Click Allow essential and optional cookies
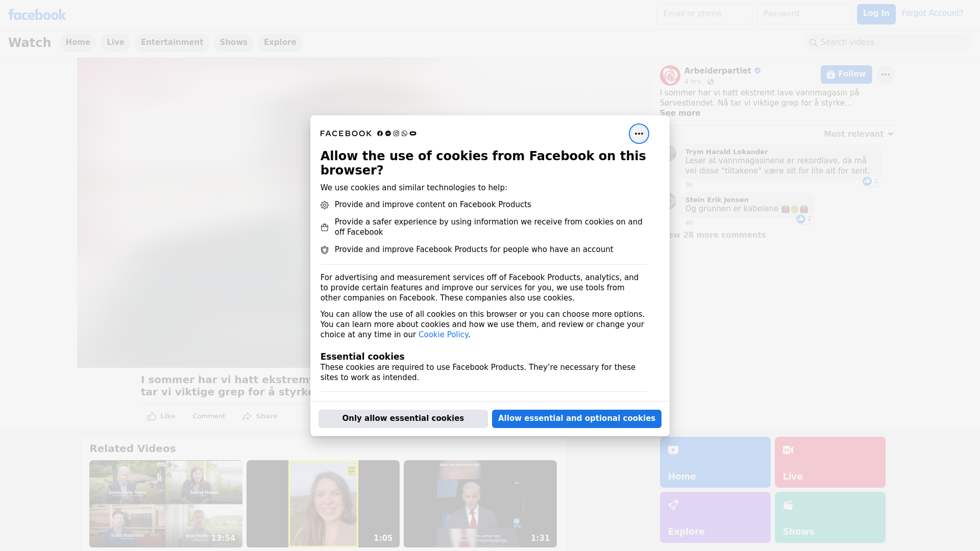Screen dimensions: 980x551 point(577,418)
